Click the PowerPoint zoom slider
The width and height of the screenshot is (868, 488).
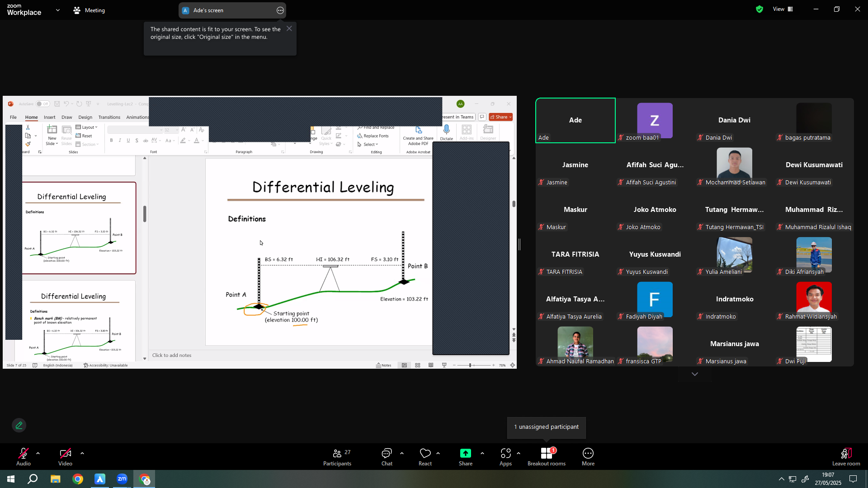tap(473, 365)
